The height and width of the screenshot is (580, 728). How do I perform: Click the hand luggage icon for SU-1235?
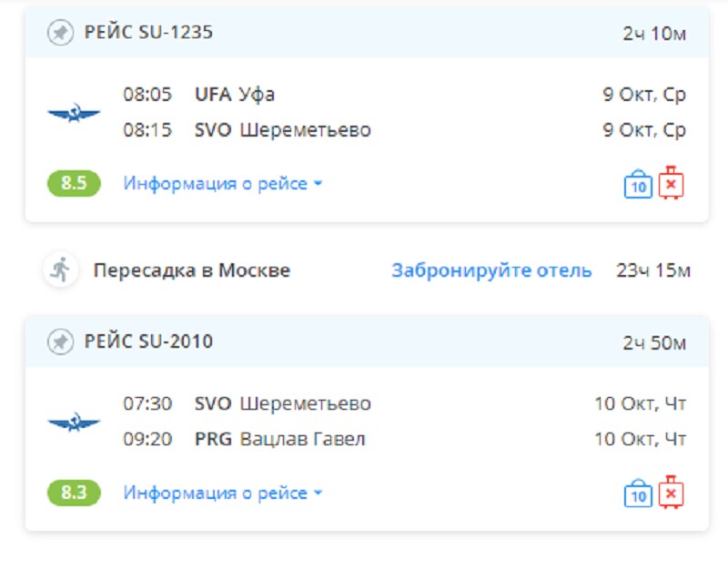coord(638,184)
